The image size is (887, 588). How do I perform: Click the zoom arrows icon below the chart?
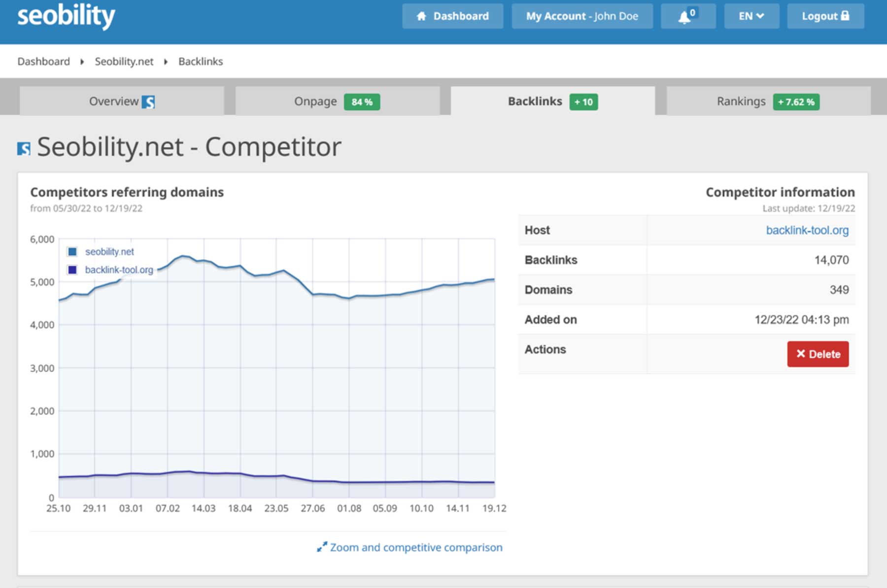click(x=322, y=547)
